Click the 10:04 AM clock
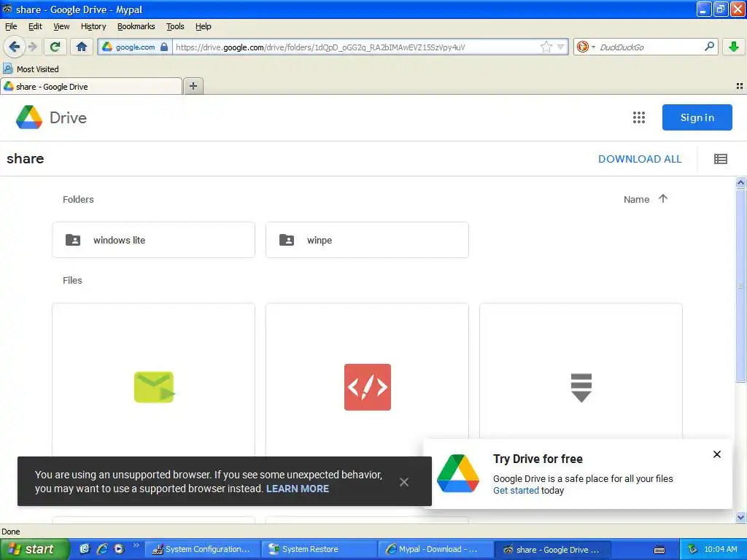This screenshot has width=747, height=560. (720, 550)
